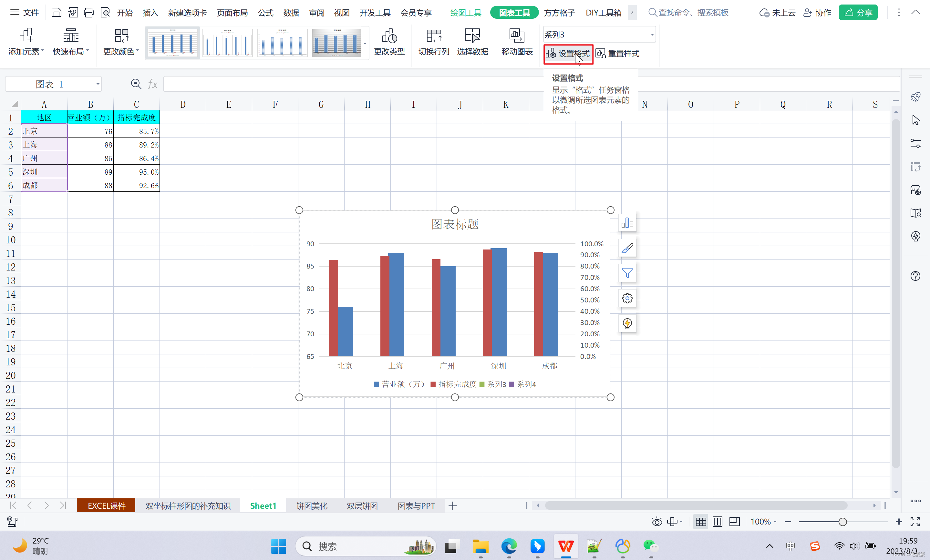
Task: Toggle eye protection mode in status bar
Action: 657,522
